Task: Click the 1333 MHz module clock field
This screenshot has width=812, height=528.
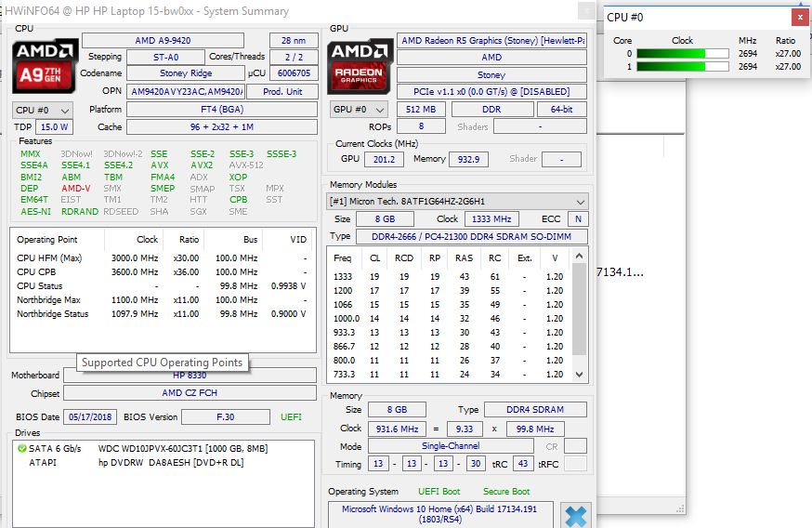Action: 491,219
